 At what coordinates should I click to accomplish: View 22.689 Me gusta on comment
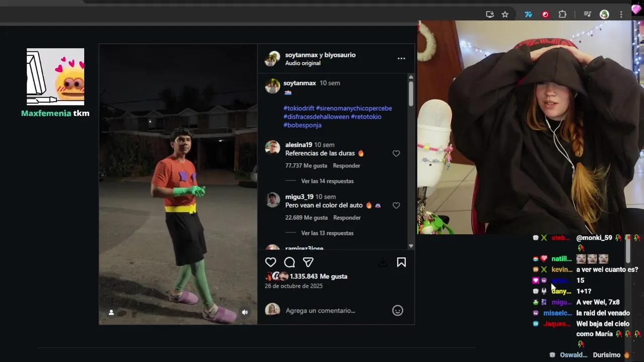pos(306,218)
